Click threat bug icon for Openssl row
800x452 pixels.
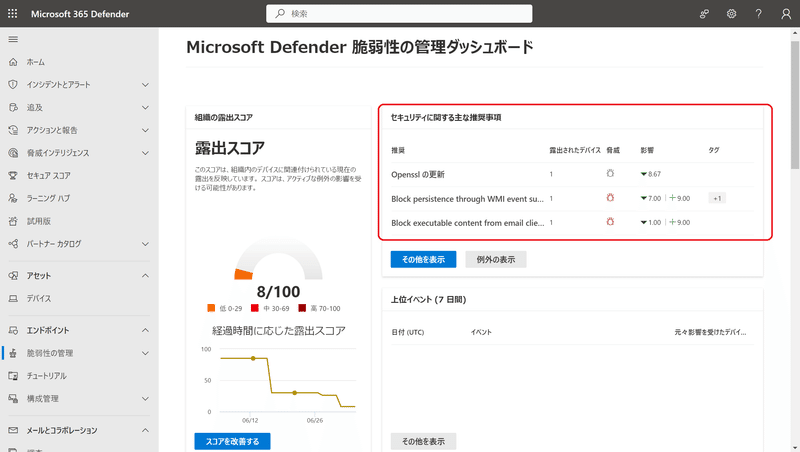(x=610, y=173)
